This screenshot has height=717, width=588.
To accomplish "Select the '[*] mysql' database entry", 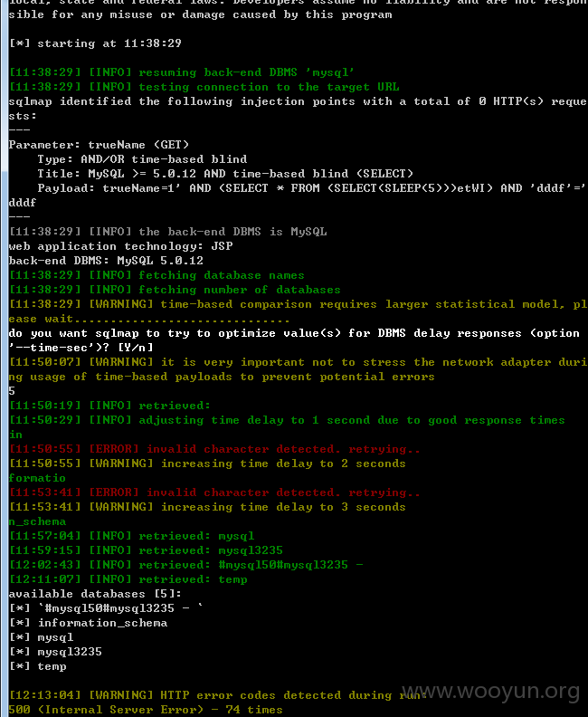I will (41, 637).
